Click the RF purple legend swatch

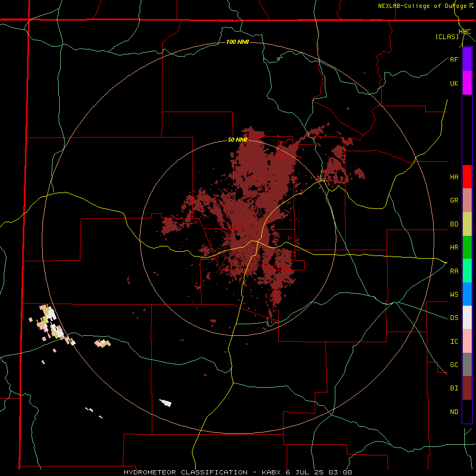[x=467, y=59]
